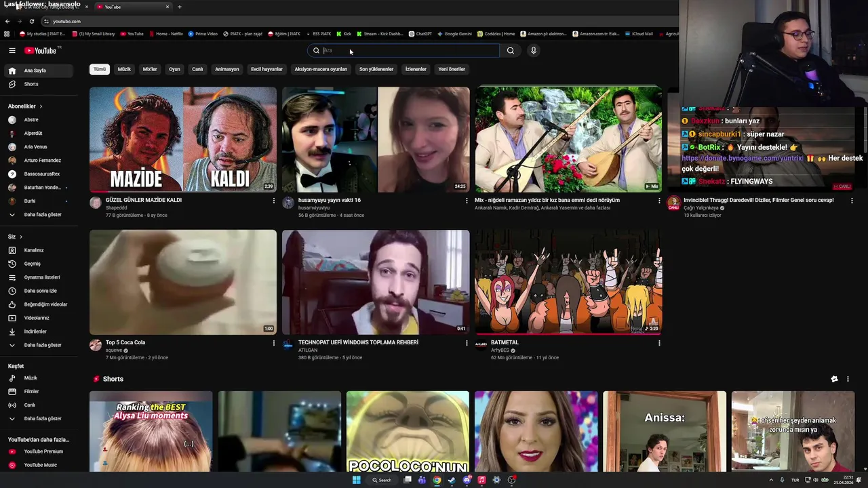Image resolution: width=868 pixels, height=488 pixels.
Task: Open the Home - Netflix bookmark
Action: 165,34
